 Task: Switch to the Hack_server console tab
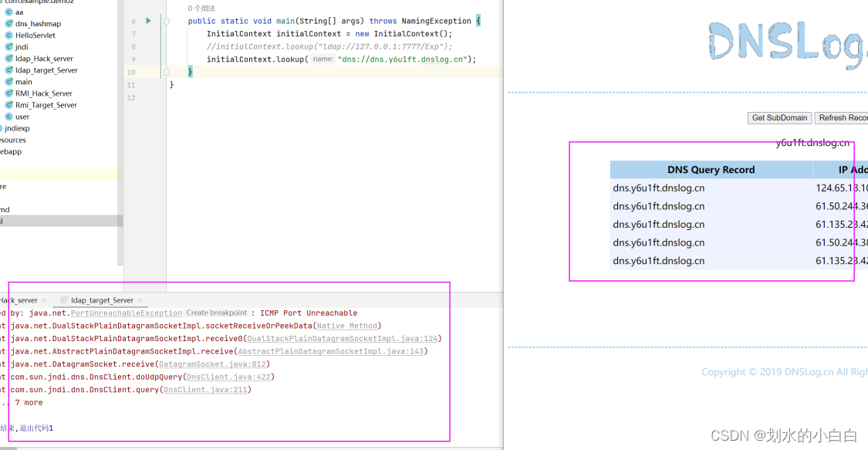tap(19, 300)
